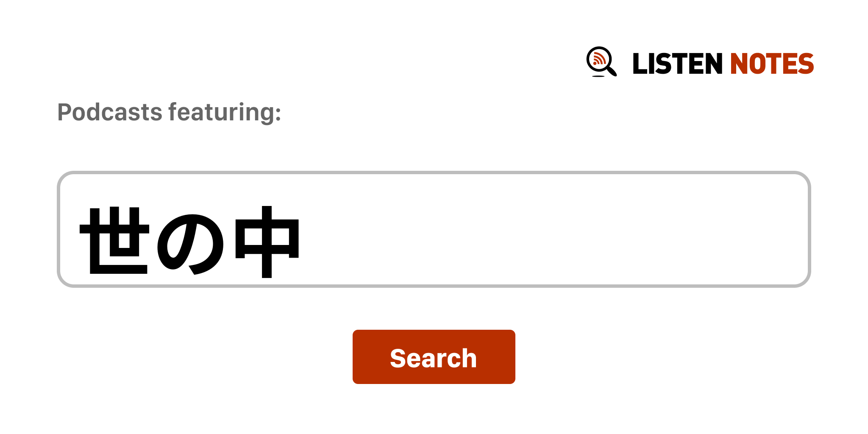Place the cursor after 世の中 in the text field
The image size is (868, 434).
(303, 242)
